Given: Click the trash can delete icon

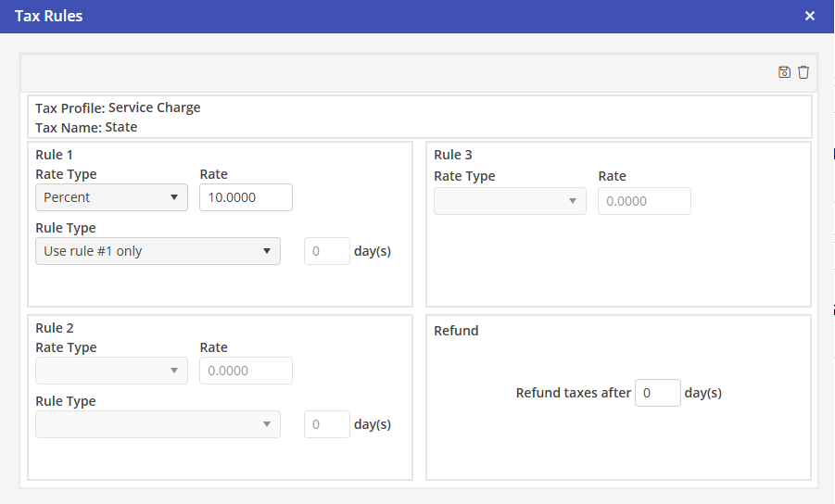Looking at the screenshot, I should [x=803, y=72].
